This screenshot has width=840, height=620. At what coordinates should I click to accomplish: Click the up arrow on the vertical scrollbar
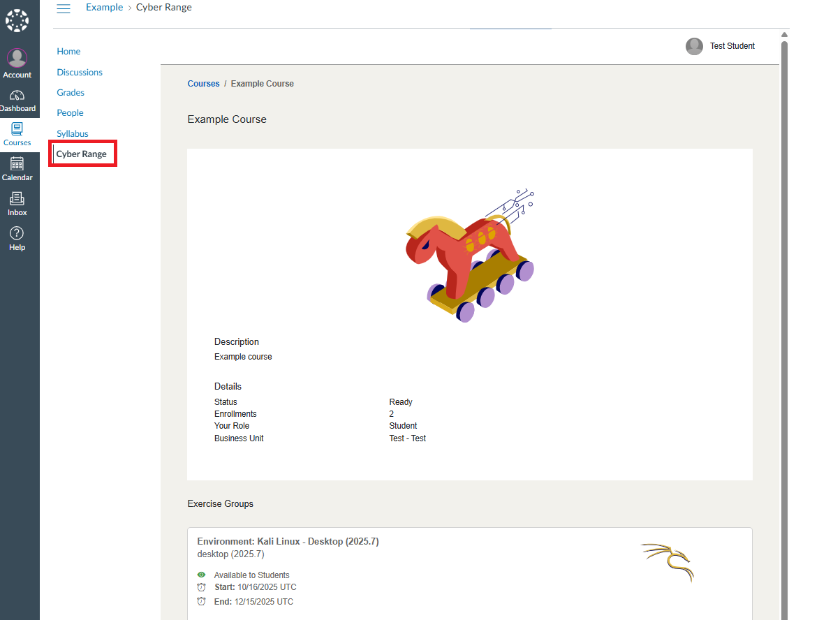click(784, 33)
